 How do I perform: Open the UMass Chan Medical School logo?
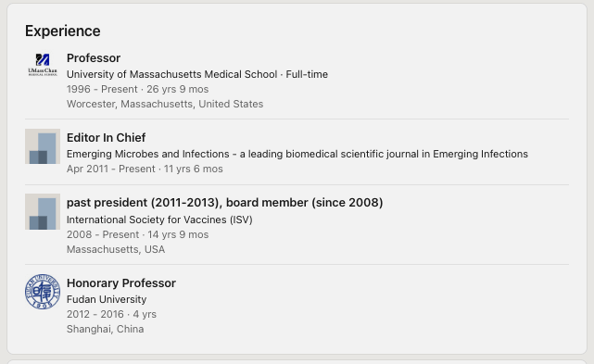coord(43,65)
